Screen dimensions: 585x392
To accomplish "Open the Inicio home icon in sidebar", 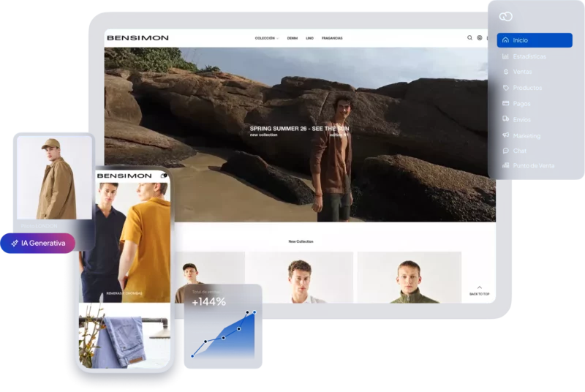I will pyautogui.click(x=505, y=40).
